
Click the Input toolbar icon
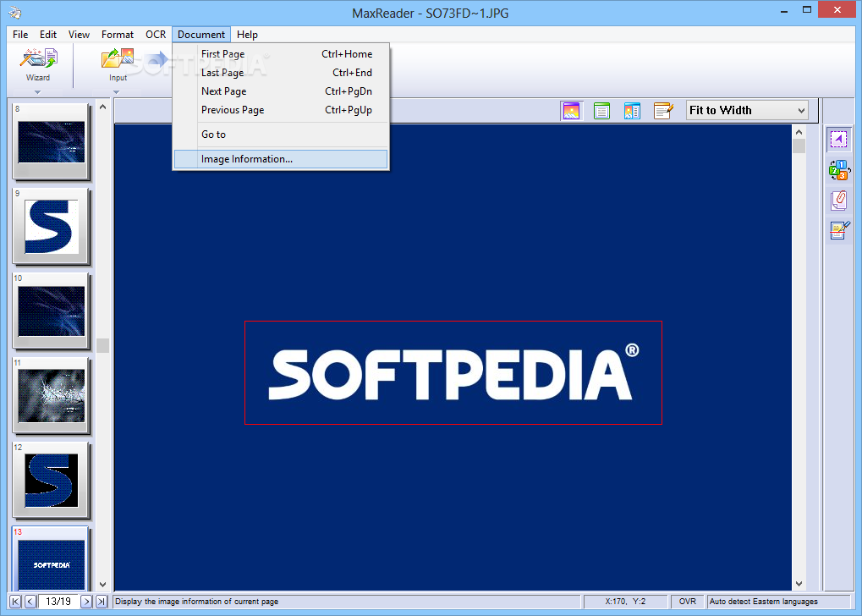click(x=118, y=64)
